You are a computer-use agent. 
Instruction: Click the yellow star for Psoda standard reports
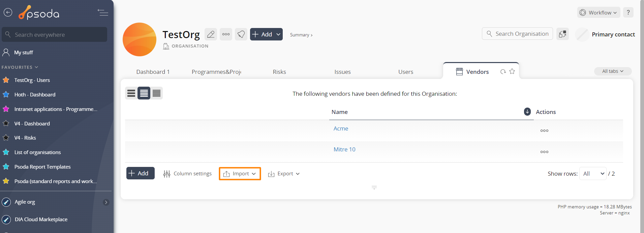tap(6, 181)
